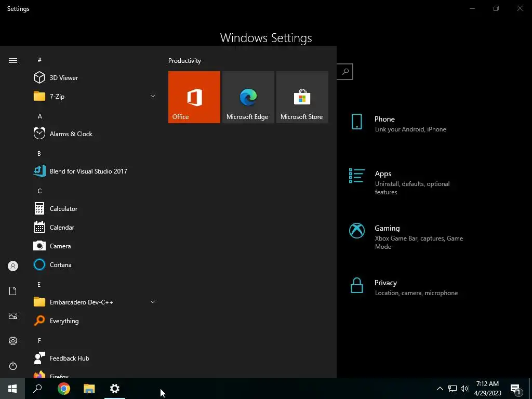Jump to letter F header
This screenshot has height=399, width=532.
39,340
